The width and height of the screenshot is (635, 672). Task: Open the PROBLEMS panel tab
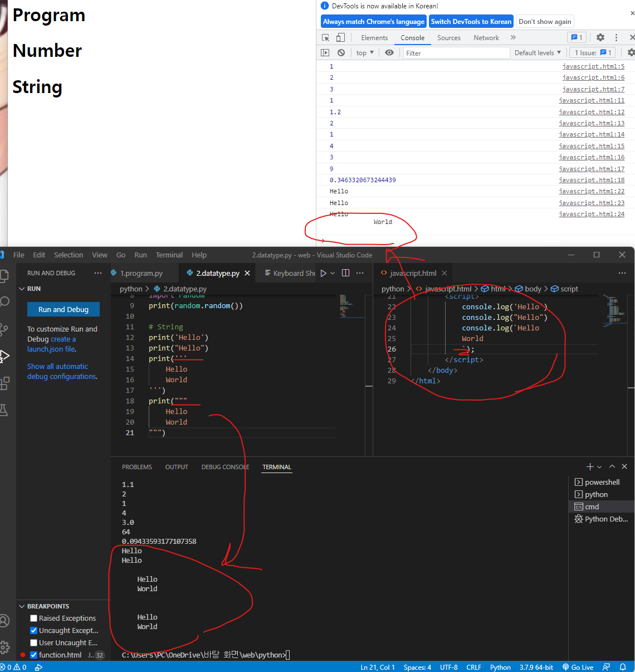[x=137, y=467]
